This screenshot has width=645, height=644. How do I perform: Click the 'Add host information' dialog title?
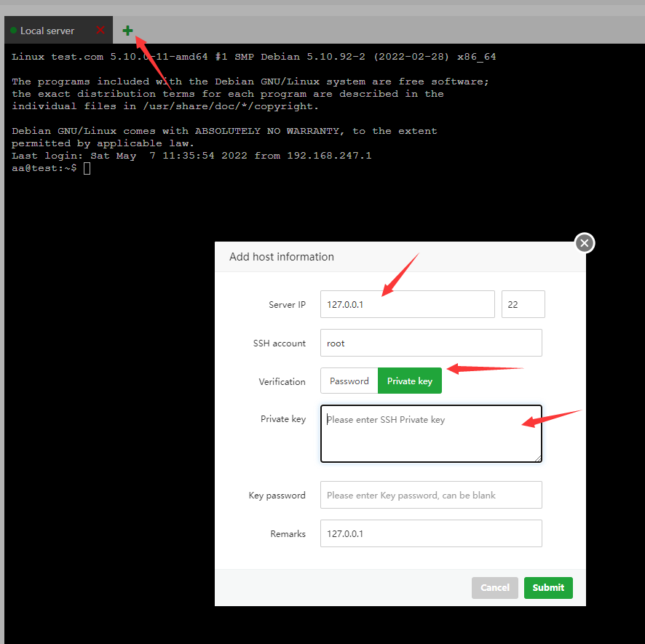[281, 257]
